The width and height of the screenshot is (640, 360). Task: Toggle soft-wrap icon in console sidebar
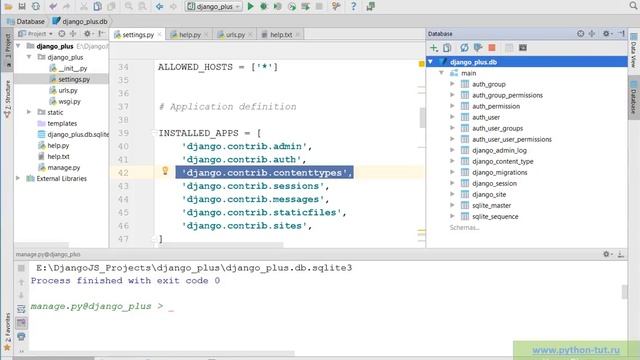21,309
